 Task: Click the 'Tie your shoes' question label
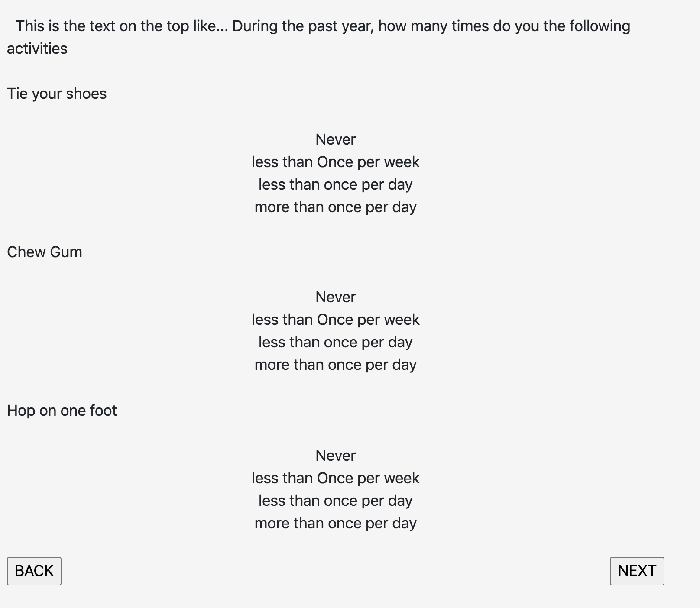click(x=57, y=94)
